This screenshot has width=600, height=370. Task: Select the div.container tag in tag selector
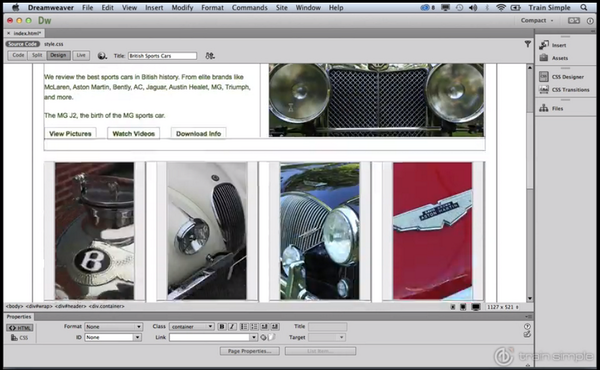pyautogui.click(x=107, y=306)
